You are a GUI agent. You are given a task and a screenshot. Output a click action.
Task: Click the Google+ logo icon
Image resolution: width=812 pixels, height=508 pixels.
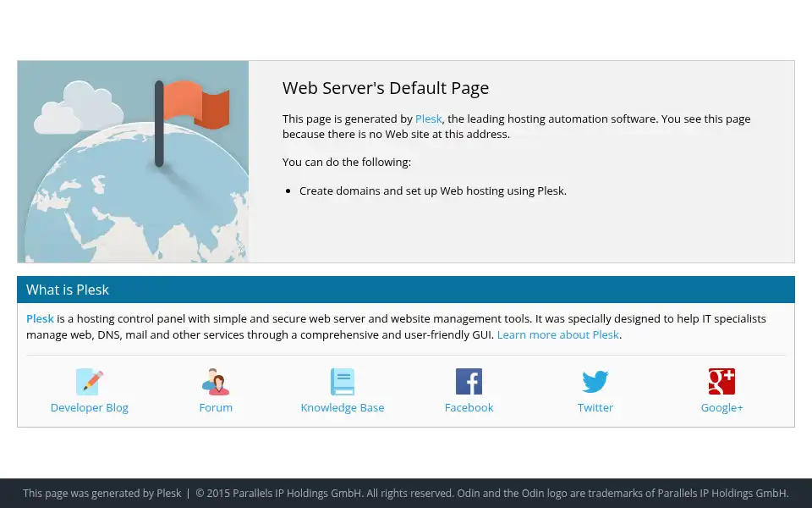[721, 382]
